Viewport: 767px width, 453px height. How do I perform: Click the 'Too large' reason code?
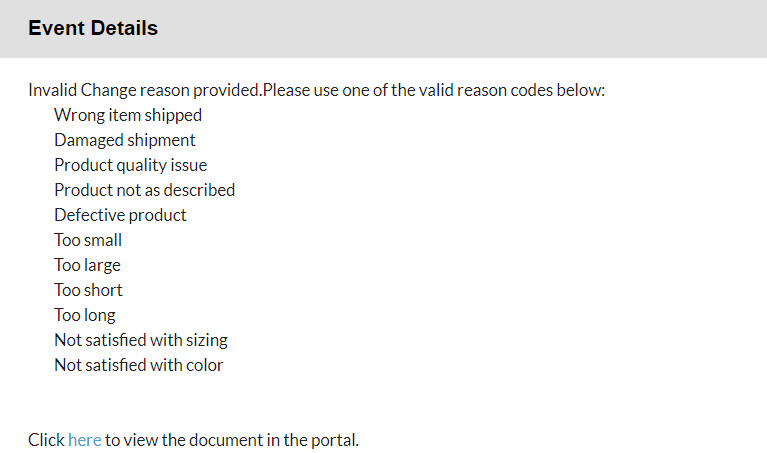(x=87, y=265)
